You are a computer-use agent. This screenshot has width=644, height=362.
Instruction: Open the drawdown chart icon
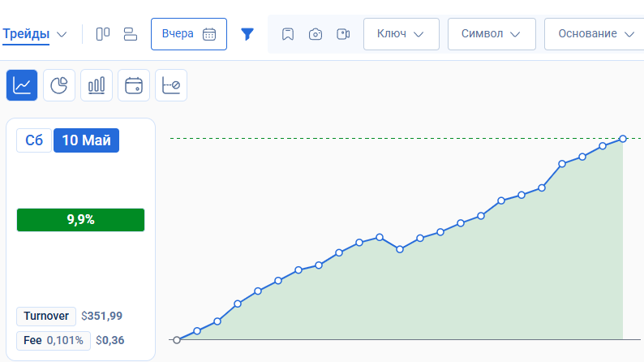click(171, 85)
